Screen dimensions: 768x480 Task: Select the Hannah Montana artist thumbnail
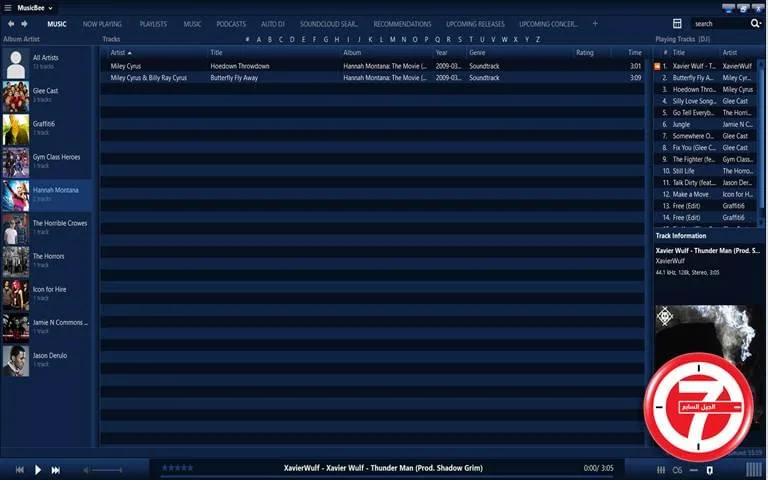16,196
